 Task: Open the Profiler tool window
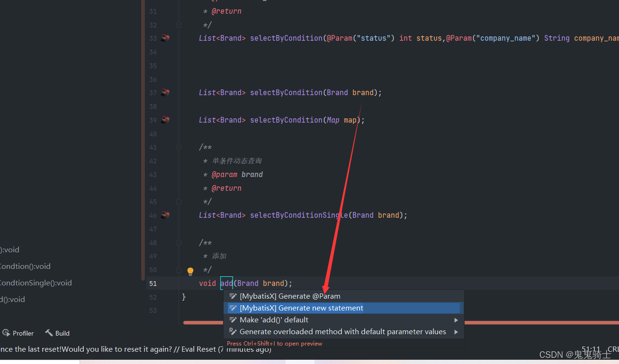(19, 333)
